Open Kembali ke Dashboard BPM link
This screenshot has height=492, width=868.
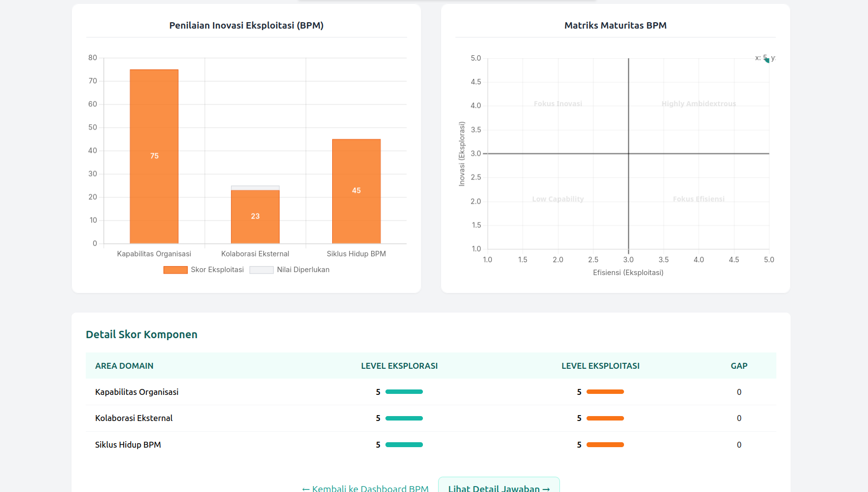pos(365,488)
